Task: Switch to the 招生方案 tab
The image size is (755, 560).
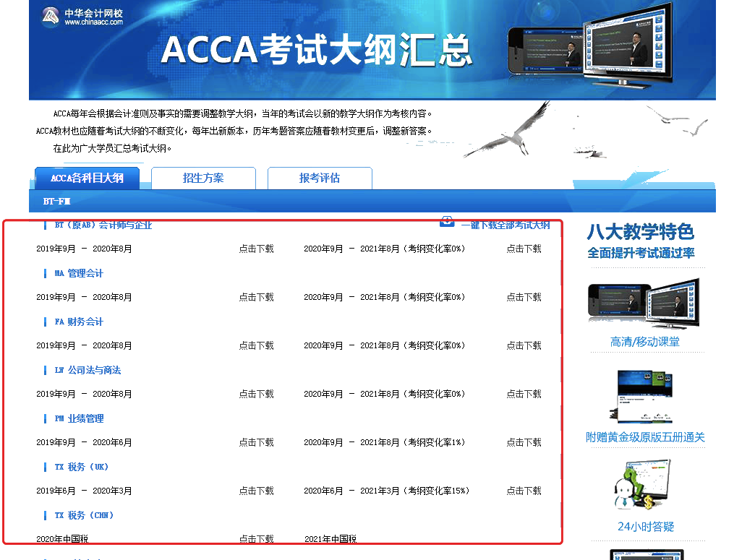Action: [203, 178]
